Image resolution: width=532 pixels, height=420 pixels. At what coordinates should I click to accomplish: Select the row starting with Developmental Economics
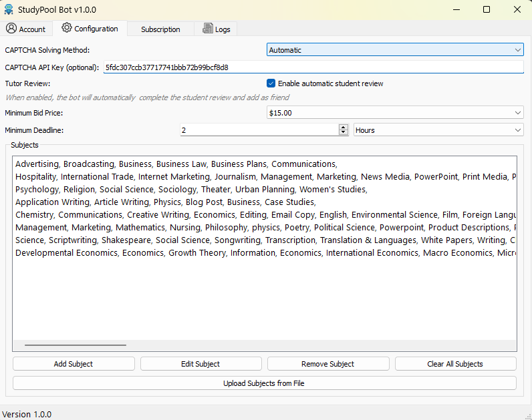[265, 253]
